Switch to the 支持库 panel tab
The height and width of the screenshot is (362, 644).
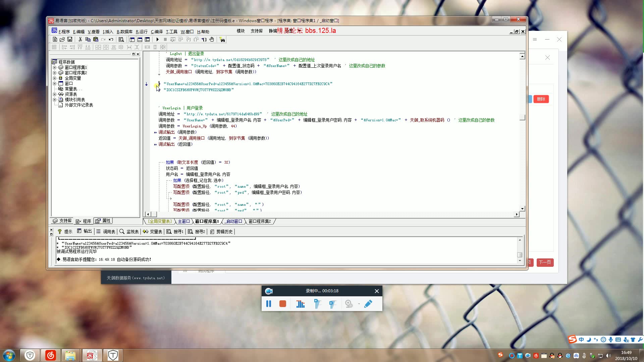[x=62, y=221]
